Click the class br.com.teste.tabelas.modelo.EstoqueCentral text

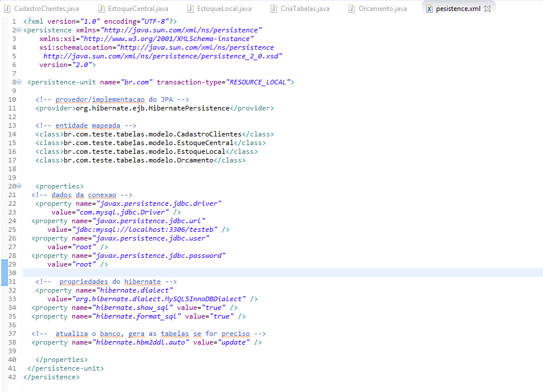click(149, 143)
